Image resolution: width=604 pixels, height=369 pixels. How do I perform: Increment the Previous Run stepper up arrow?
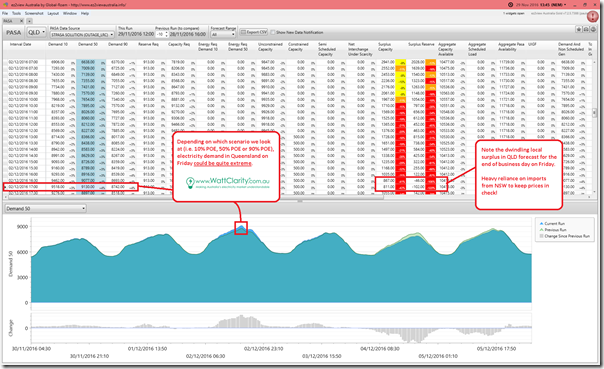166,33
